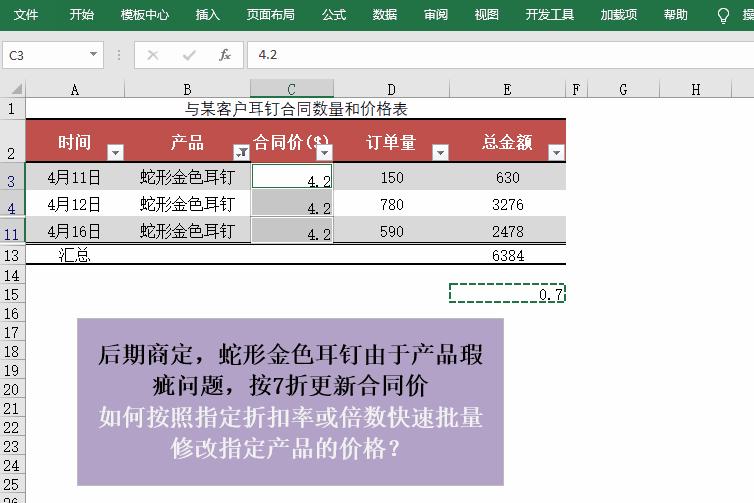Click the 4.2 price in row 11
Screen dimensions: 754x503
coord(292,231)
